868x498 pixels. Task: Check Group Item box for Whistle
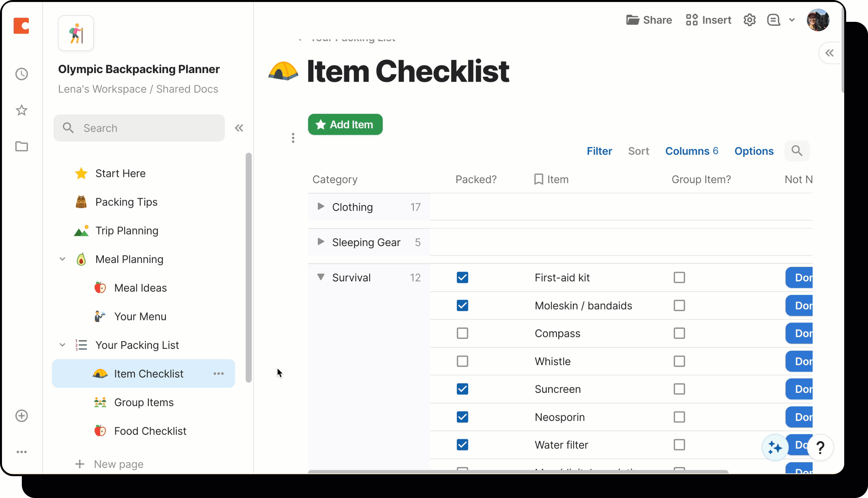point(679,361)
